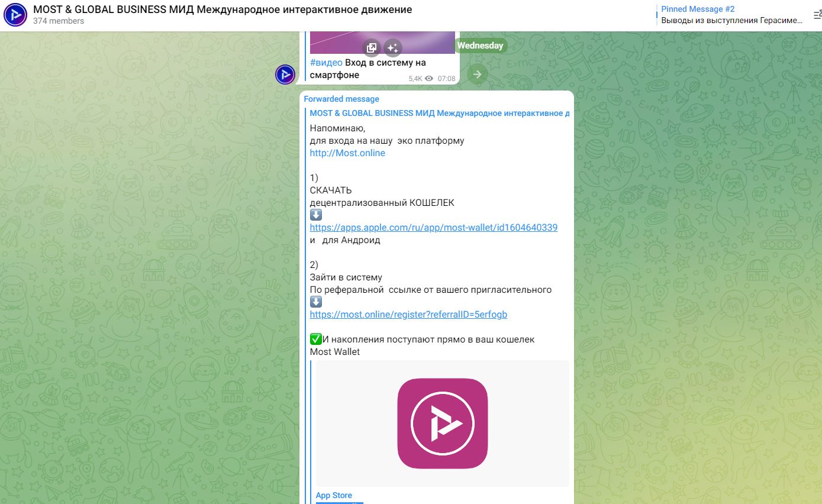Click text 'для входа на нашу эко платформу'
This screenshot has width=822, height=504.
coord(387,141)
